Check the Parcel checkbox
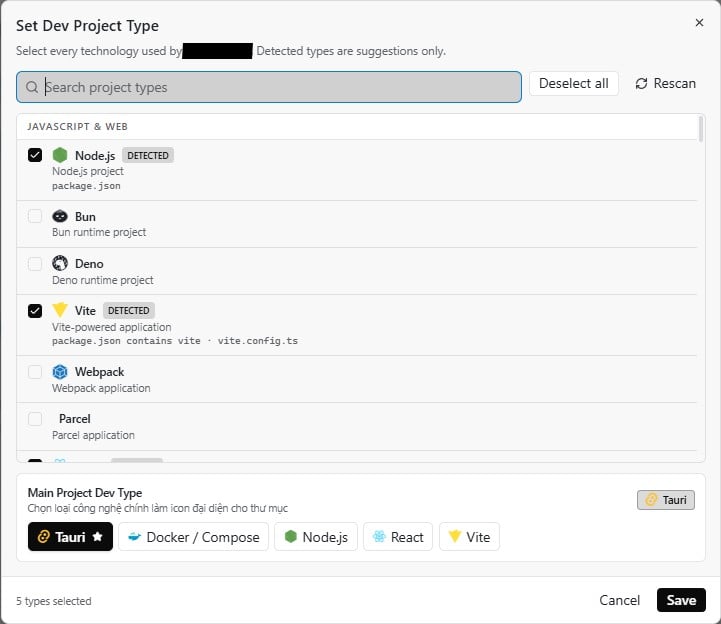 [35, 419]
